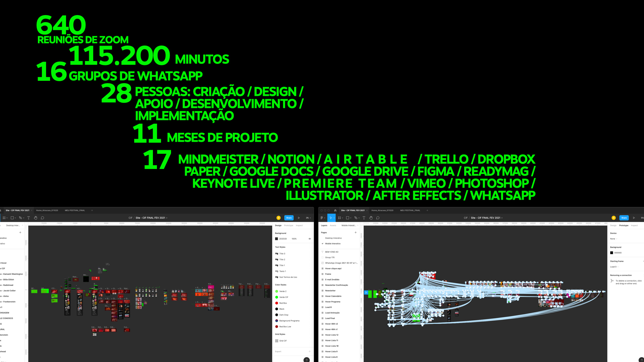The width and height of the screenshot is (644, 362).
Task: Open the Inspect tab in left window
Action: point(299,226)
